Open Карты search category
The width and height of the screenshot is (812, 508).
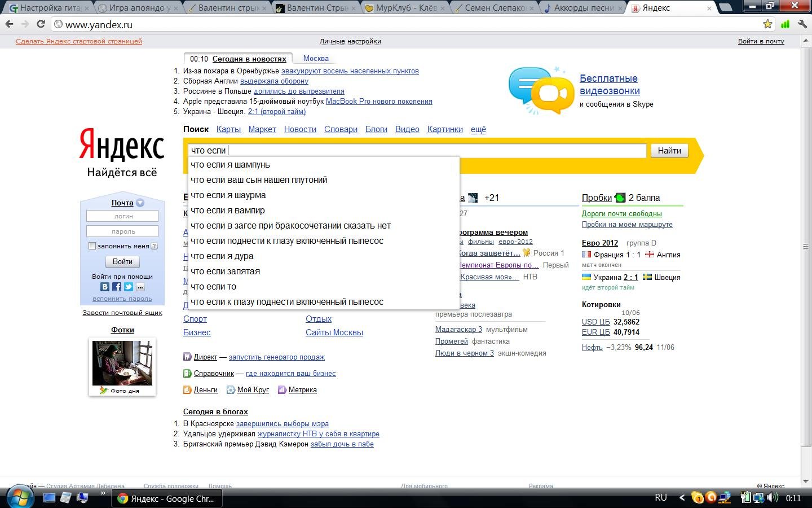click(x=228, y=129)
